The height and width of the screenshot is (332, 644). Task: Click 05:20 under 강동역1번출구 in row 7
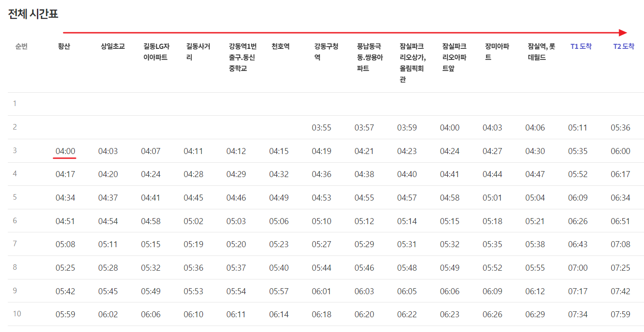click(x=236, y=244)
